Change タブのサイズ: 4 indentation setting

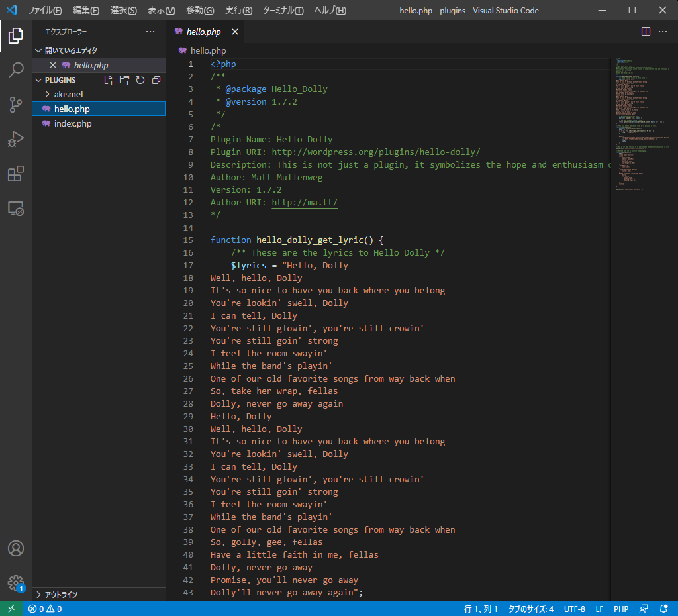530,609
